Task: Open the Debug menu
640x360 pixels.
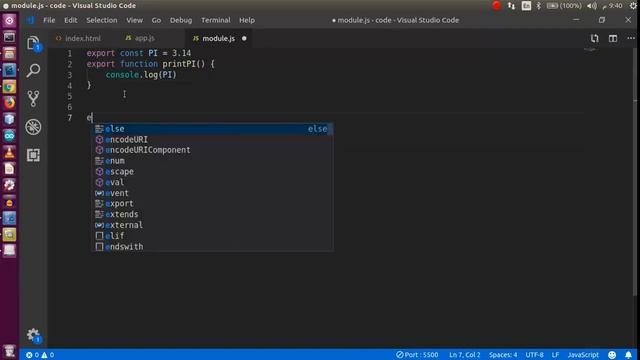Action: tap(181, 20)
